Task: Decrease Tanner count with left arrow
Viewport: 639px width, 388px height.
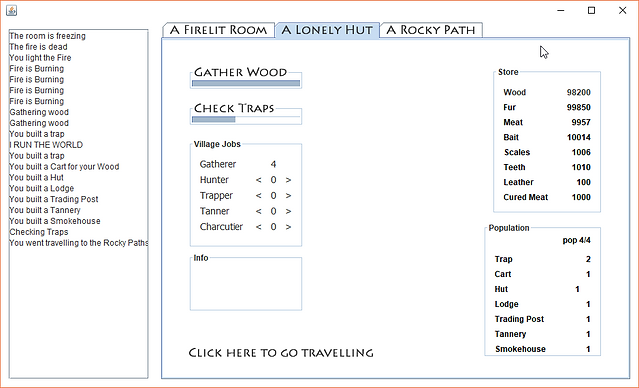Action: (258, 211)
